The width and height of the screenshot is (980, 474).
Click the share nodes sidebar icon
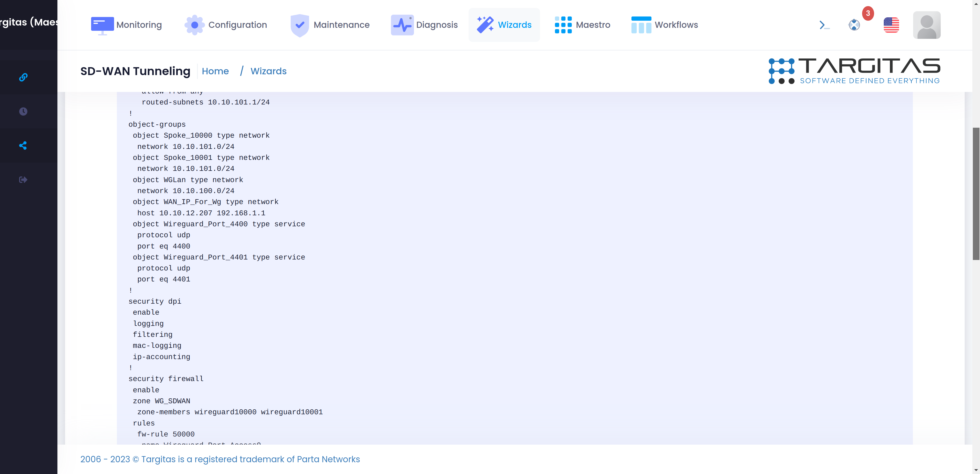pos(23,145)
